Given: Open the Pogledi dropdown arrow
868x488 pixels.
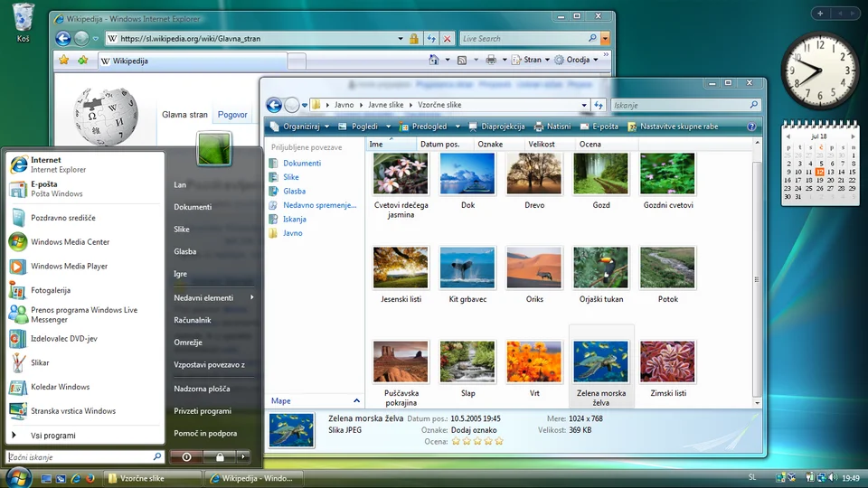Looking at the screenshot, I should pyautogui.click(x=388, y=127).
